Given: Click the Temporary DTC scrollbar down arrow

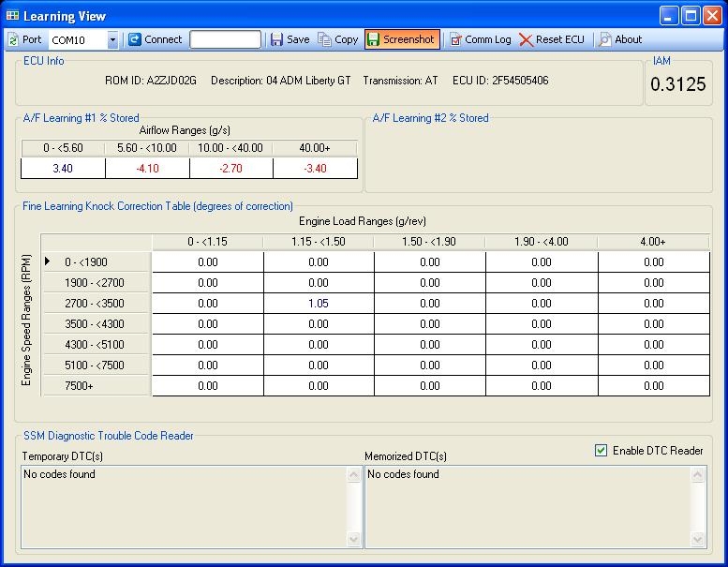Looking at the screenshot, I should (353, 539).
